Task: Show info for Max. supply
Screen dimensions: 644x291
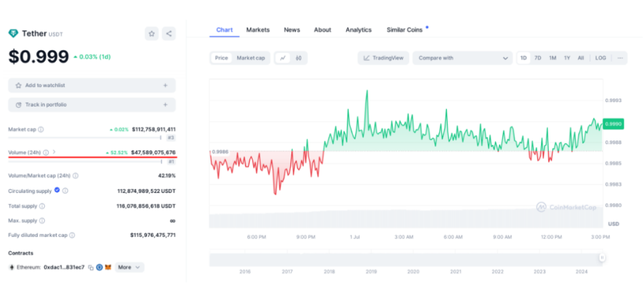Action: pyautogui.click(x=42, y=220)
